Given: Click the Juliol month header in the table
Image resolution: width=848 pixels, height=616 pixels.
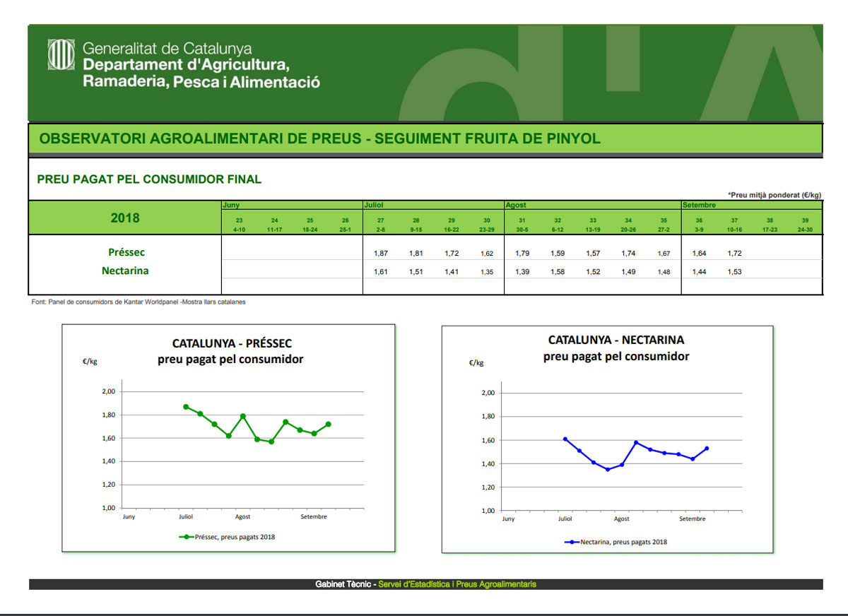Looking at the screenshot, I should pos(375,205).
